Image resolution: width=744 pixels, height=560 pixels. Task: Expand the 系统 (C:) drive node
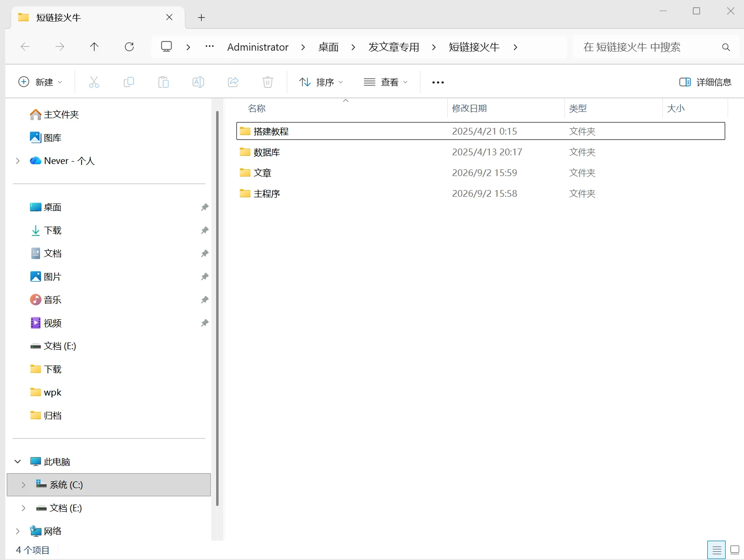pos(23,485)
